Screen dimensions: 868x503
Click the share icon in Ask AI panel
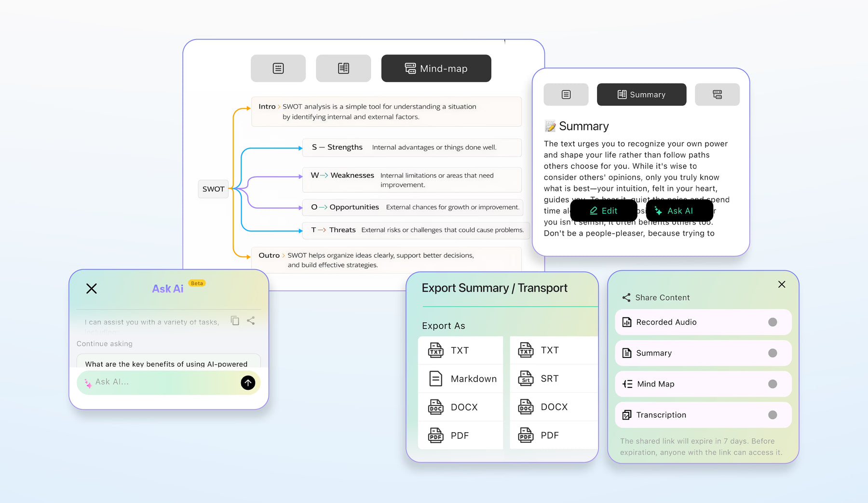click(x=251, y=321)
